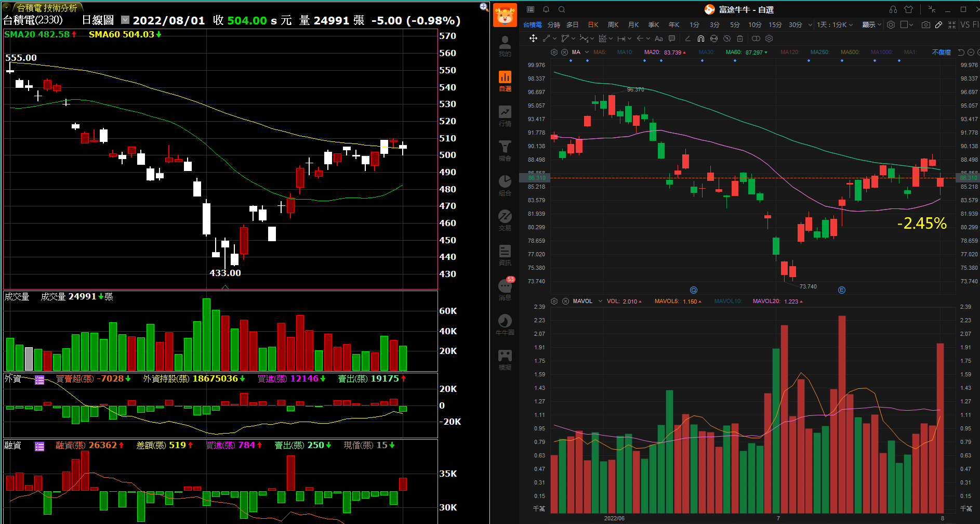This screenshot has height=524, width=980.
Task: Open skin theme shirt icon
Action: click(908, 9)
